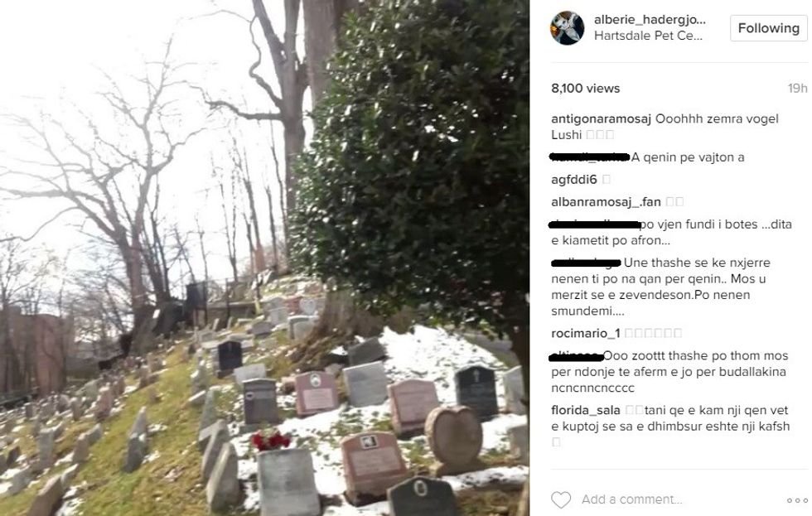Open alberie_hadergjo profile username link

tap(650, 20)
